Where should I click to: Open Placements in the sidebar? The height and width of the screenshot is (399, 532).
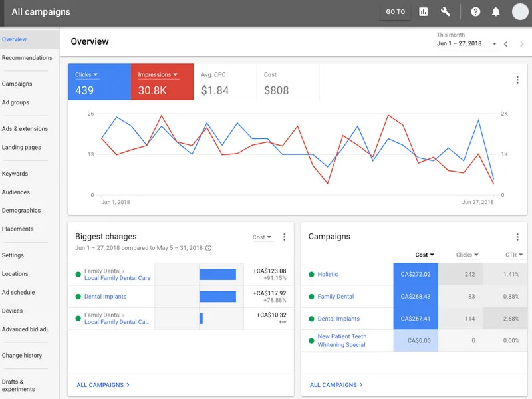(18, 229)
